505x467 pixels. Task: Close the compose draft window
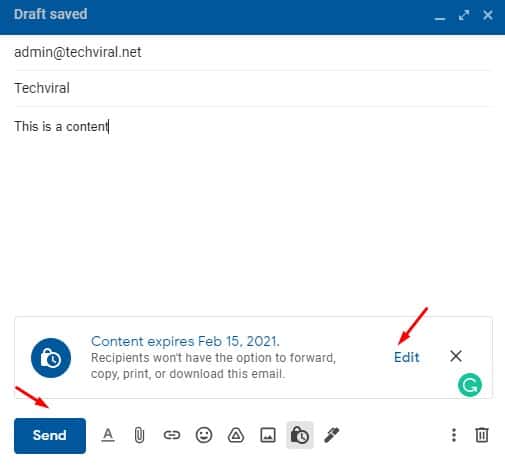(488, 15)
